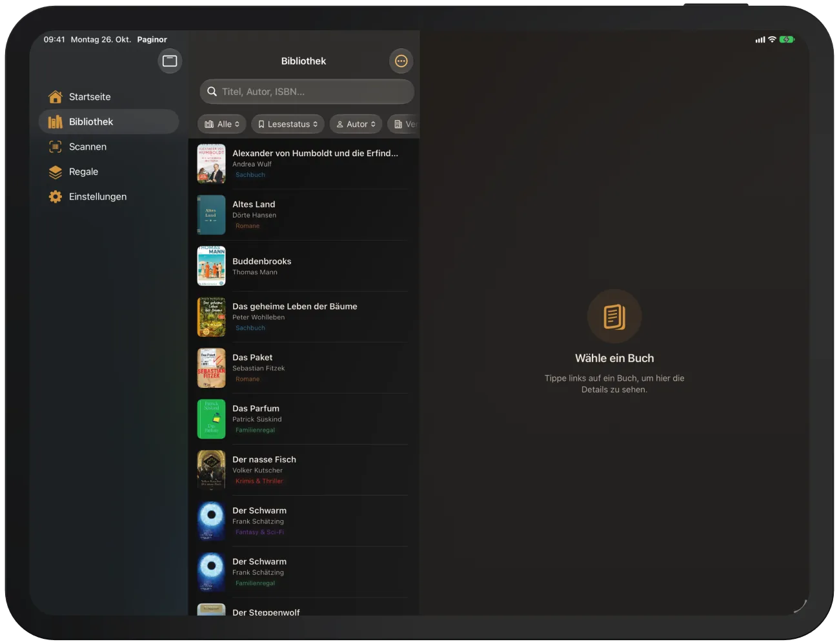Select Scannen in the sidebar
Screen dimensions: 839x644
point(108,147)
